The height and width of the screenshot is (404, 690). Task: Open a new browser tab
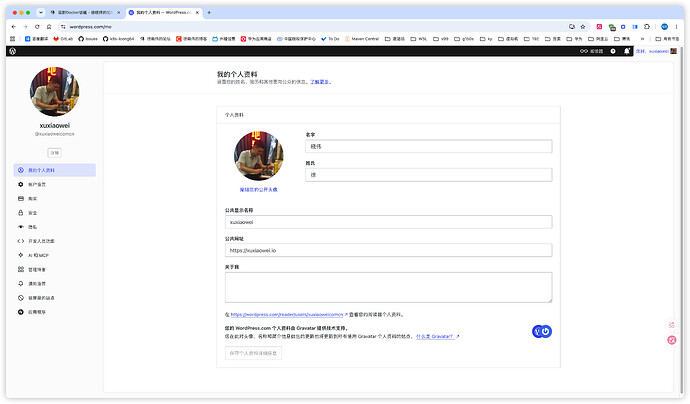[209, 12]
